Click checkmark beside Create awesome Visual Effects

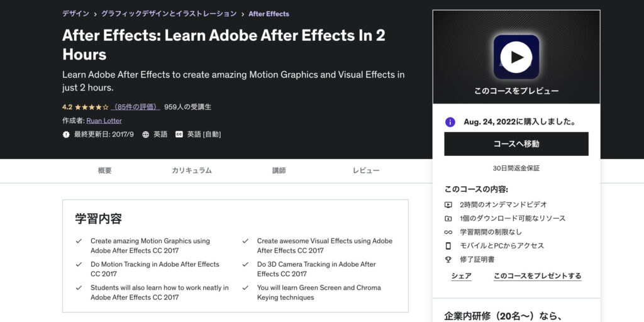click(245, 241)
